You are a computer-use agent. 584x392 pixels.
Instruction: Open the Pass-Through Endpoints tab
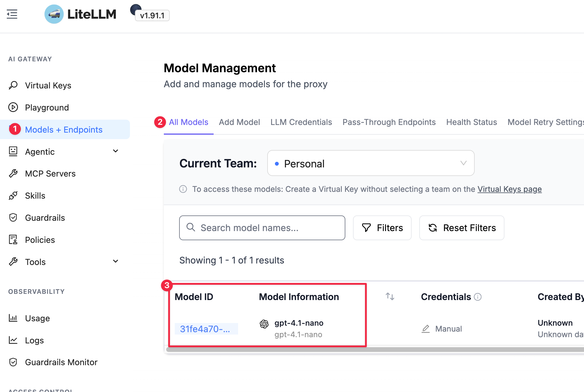(x=389, y=122)
